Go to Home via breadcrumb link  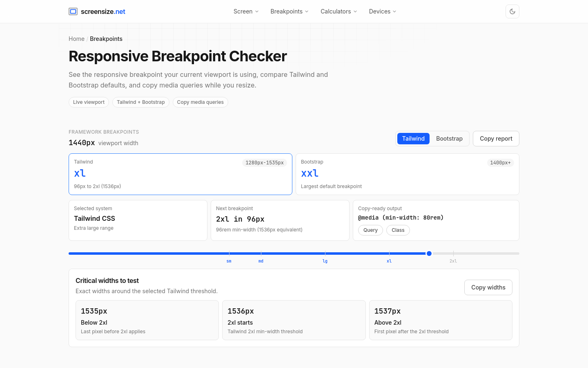click(x=76, y=39)
